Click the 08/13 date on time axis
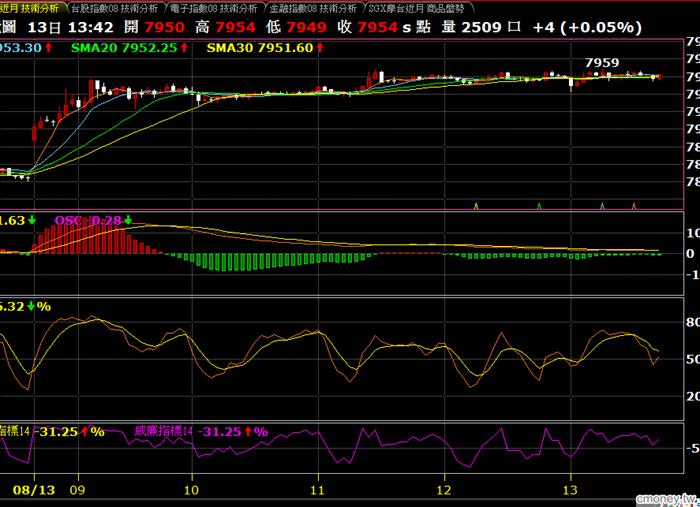700x507 pixels. coord(34,490)
